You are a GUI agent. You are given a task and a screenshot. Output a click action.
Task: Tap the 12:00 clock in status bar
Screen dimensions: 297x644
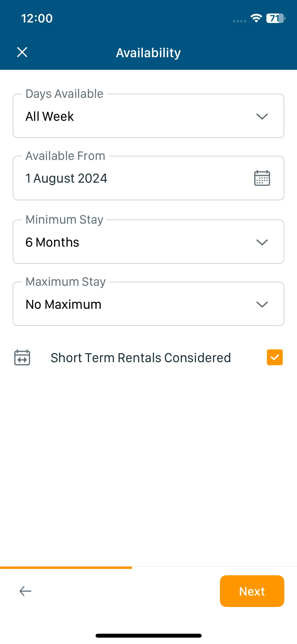[x=37, y=18]
